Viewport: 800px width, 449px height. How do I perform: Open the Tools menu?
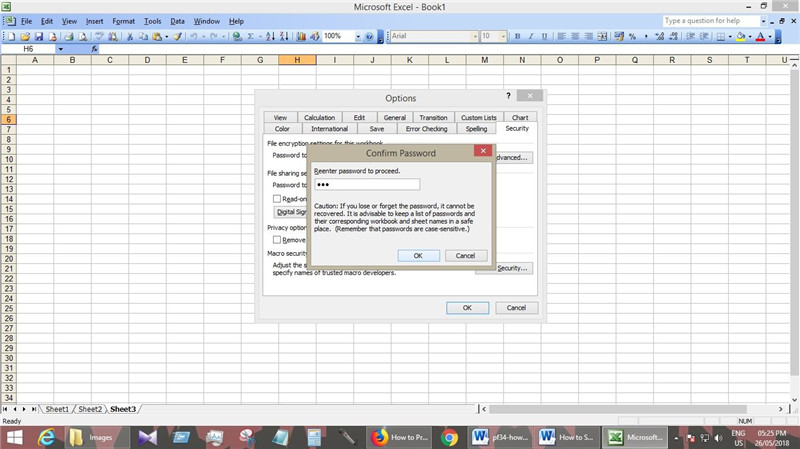(152, 21)
